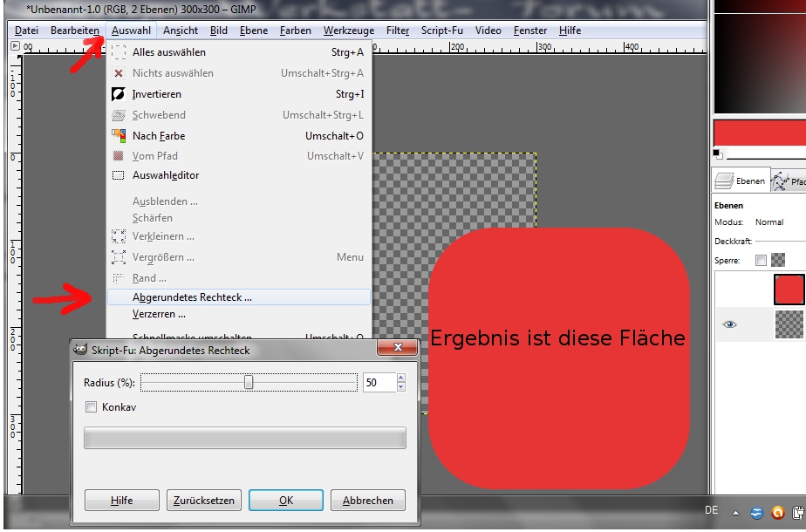
Task: Click the OpenOffice tray icon in taskbar
Action: click(x=756, y=512)
